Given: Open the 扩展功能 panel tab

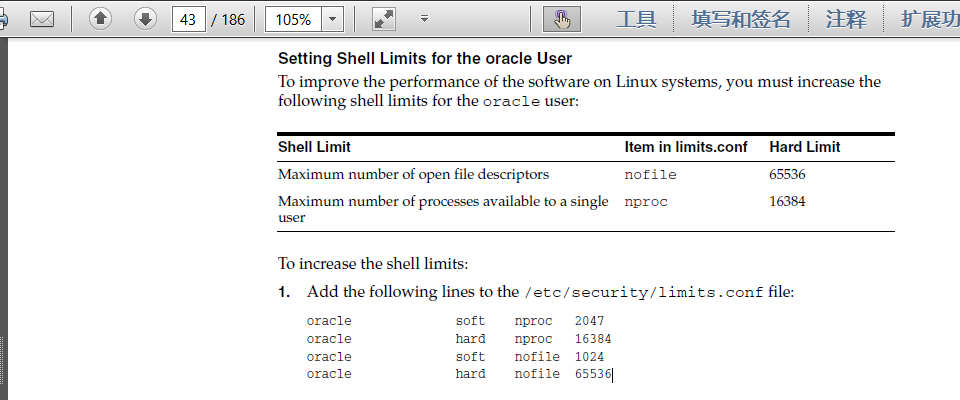Looking at the screenshot, I should [x=930, y=19].
